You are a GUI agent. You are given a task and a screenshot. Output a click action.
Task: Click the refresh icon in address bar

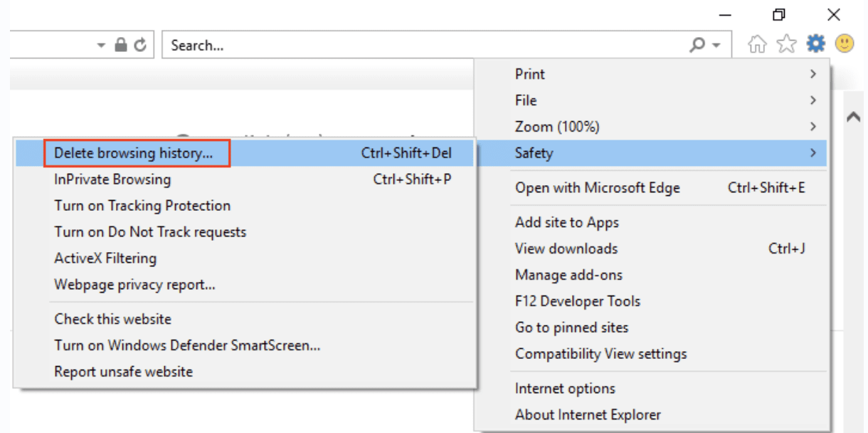pyautogui.click(x=141, y=45)
